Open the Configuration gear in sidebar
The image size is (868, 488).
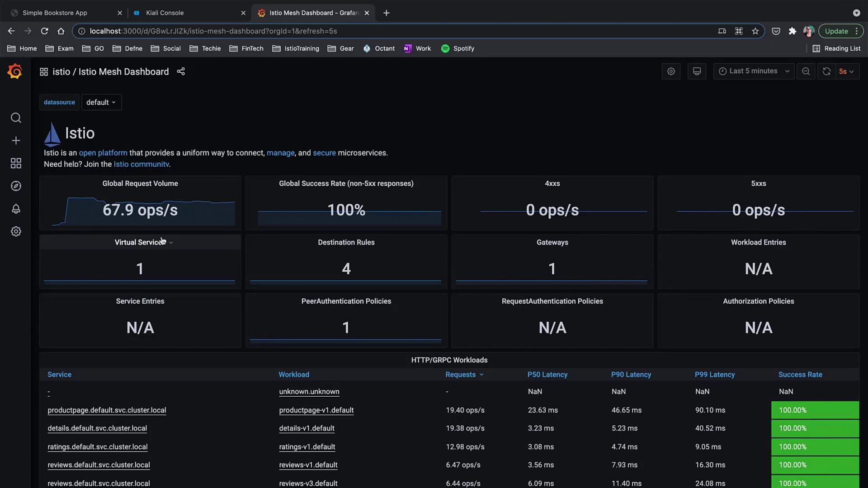tap(16, 231)
